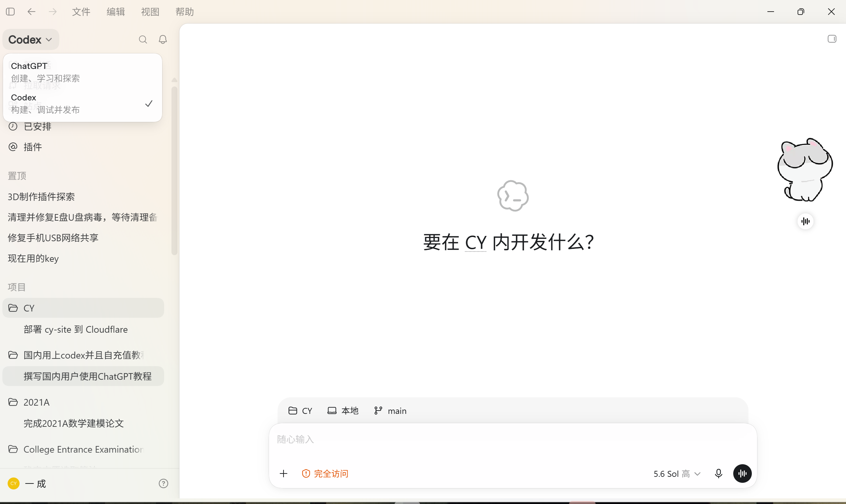Change the 完全访问 permission setting

point(325,474)
